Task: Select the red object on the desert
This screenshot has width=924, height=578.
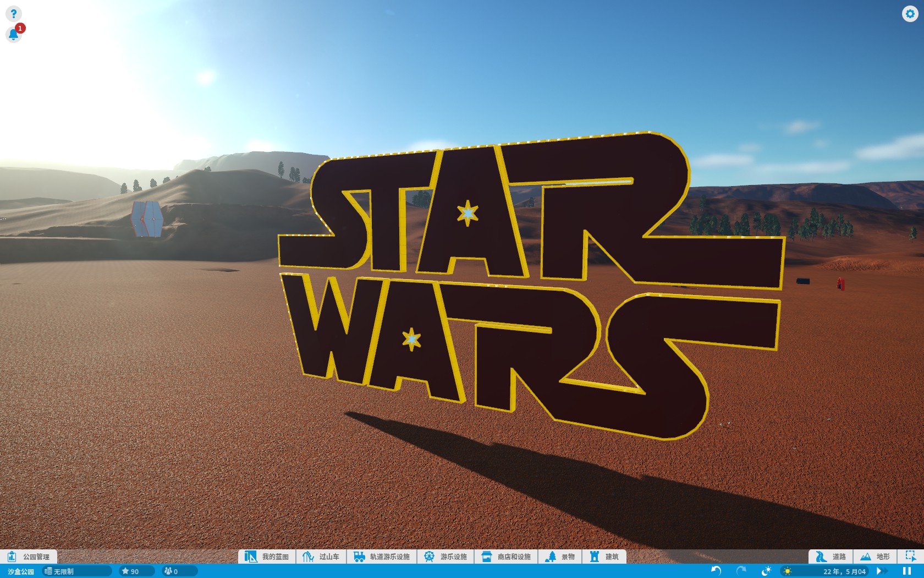Action: (x=840, y=284)
